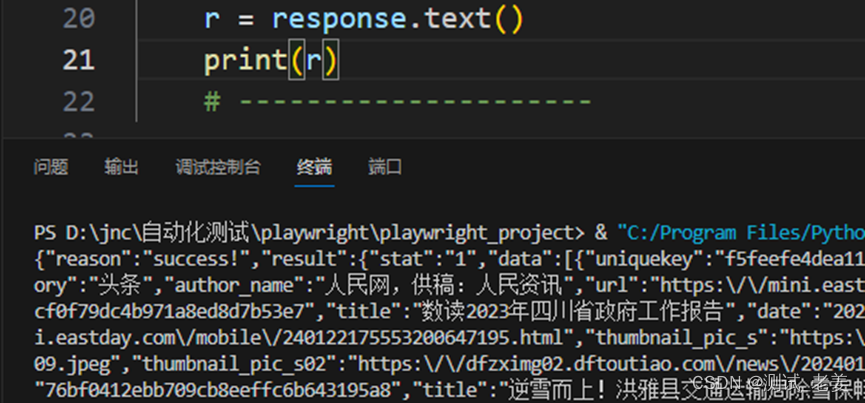The image size is (865, 403).
Task: Click the "C:/Program Files/Python path
Action: (741, 233)
